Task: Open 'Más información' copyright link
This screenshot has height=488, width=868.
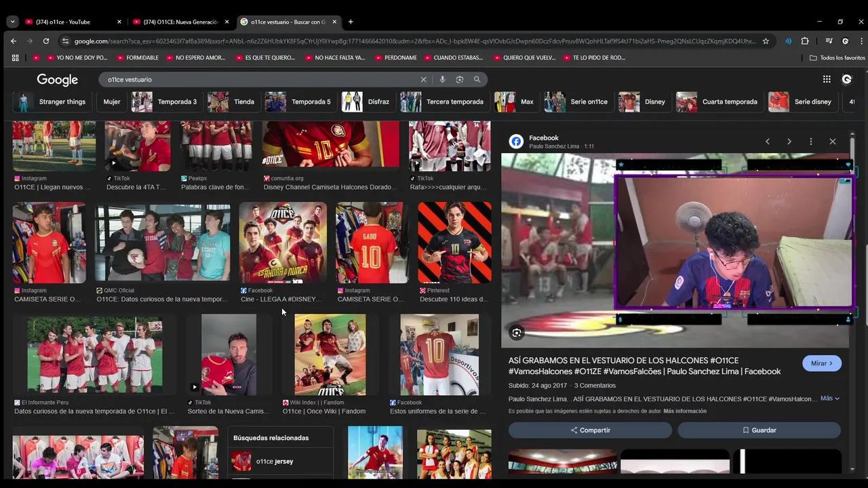Action: (x=685, y=411)
